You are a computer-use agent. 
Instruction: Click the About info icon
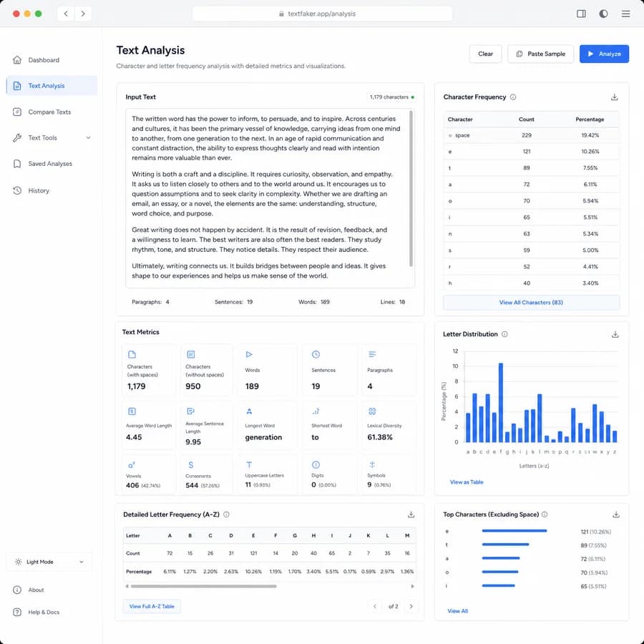(x=17, y=590)
